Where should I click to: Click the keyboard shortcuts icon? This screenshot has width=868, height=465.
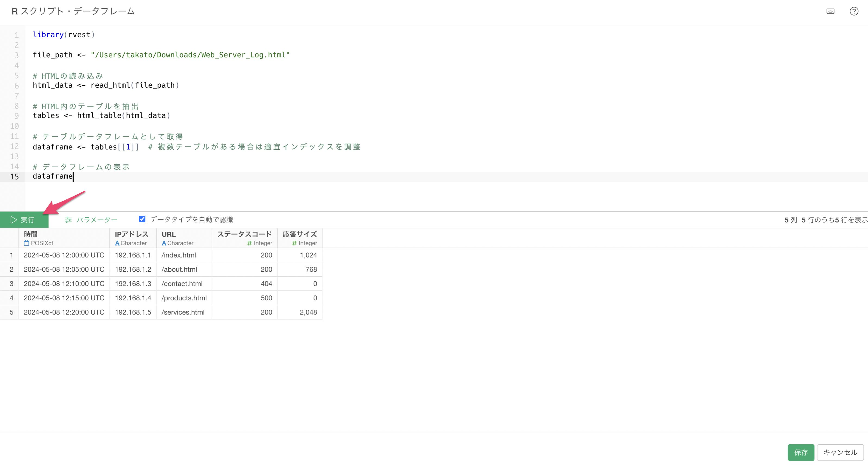click(830, 11)
